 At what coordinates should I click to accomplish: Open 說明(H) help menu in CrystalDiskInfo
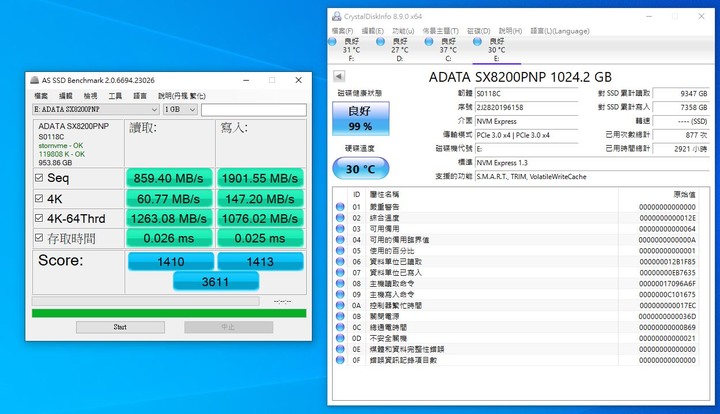coord(510,31)
